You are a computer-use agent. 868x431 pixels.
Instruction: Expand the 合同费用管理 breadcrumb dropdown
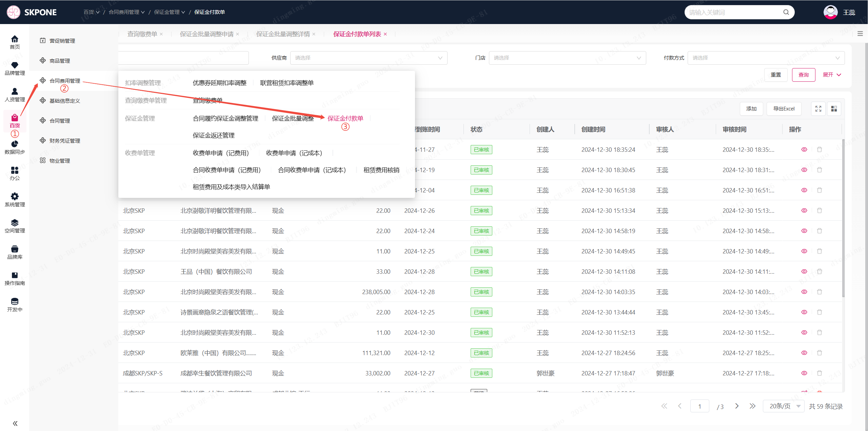click(x=126, y=12)
